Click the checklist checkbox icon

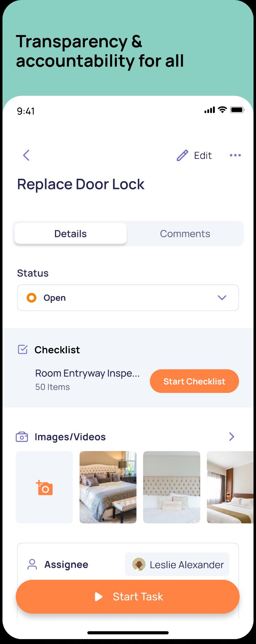23,350
